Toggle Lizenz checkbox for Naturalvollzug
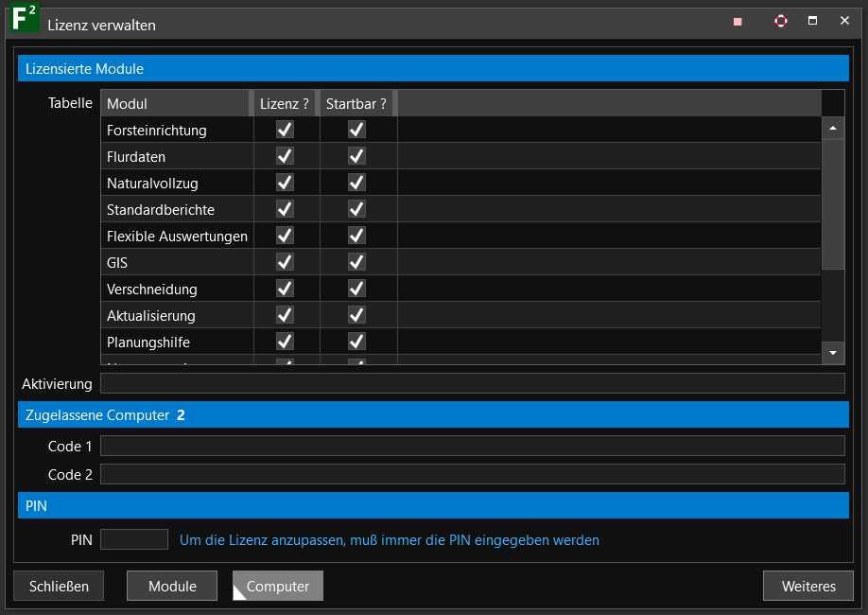 pos(285,183)
